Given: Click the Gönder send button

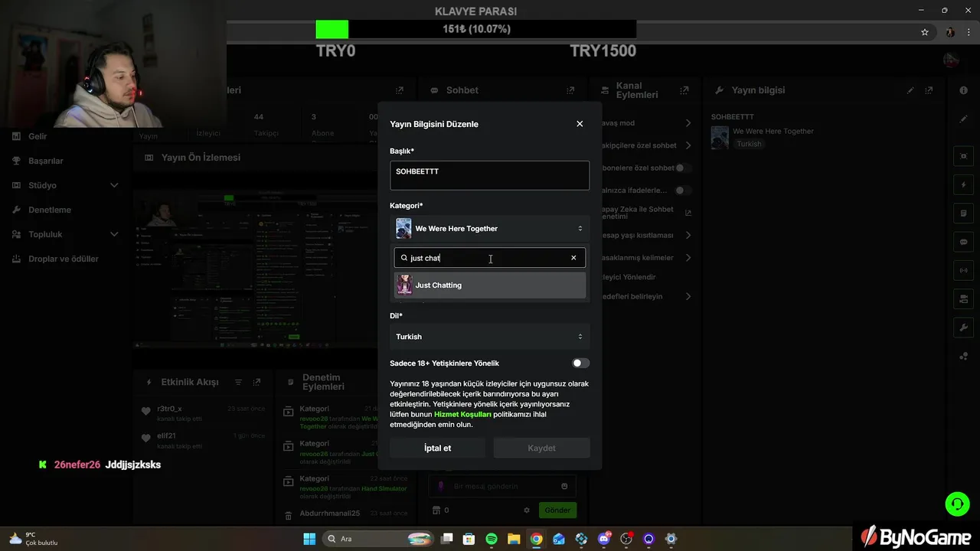Looking at the screenshot, I should (x=557, y=510).
